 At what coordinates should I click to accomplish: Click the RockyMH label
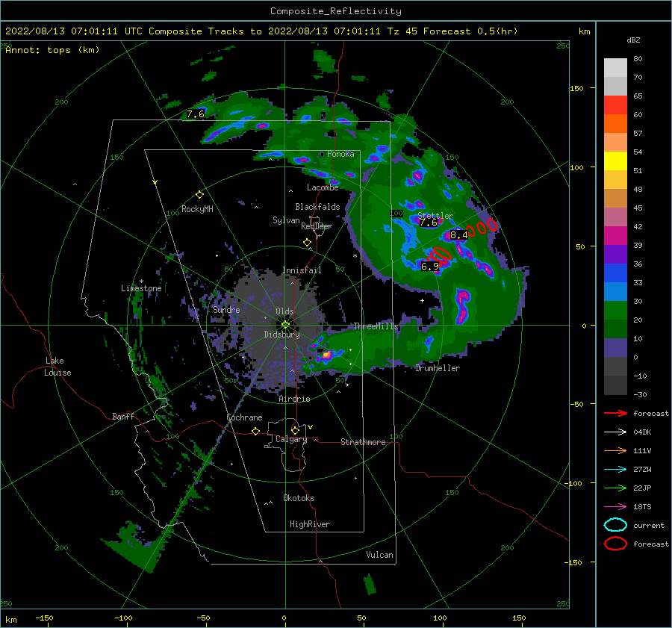point(197,209)
